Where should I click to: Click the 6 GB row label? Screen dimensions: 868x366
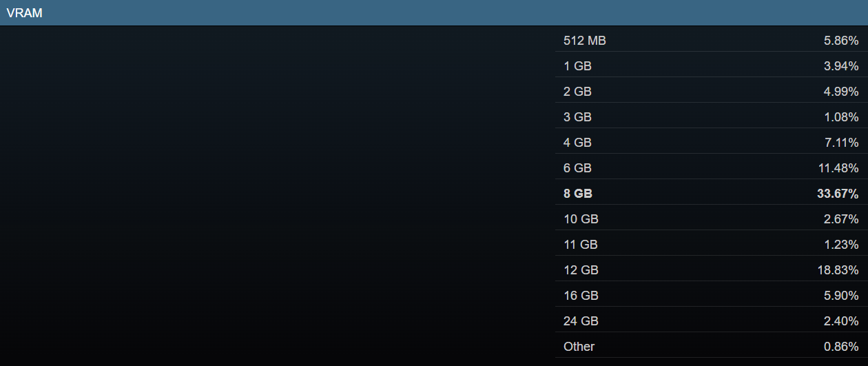click(x=577, y=168)
